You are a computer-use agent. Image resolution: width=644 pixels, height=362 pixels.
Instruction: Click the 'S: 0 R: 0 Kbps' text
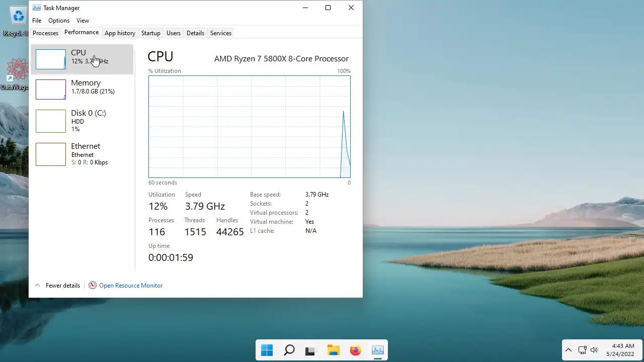90,162
